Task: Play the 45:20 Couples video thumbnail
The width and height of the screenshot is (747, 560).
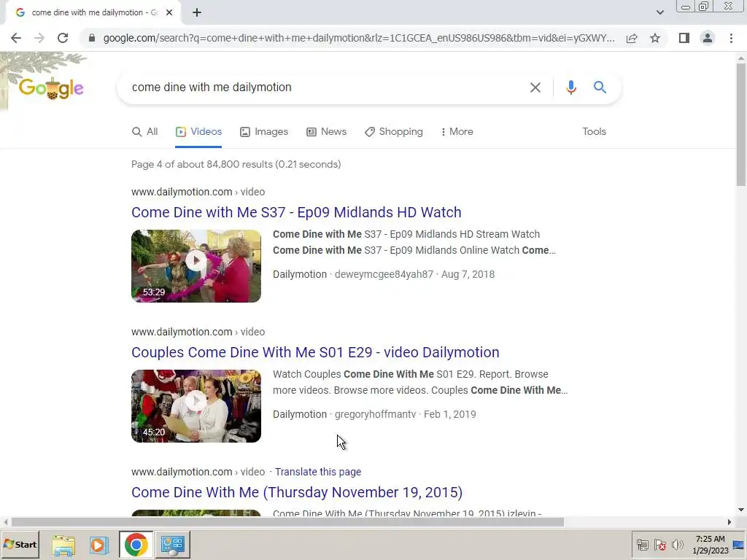Action: tap(196, 406)
